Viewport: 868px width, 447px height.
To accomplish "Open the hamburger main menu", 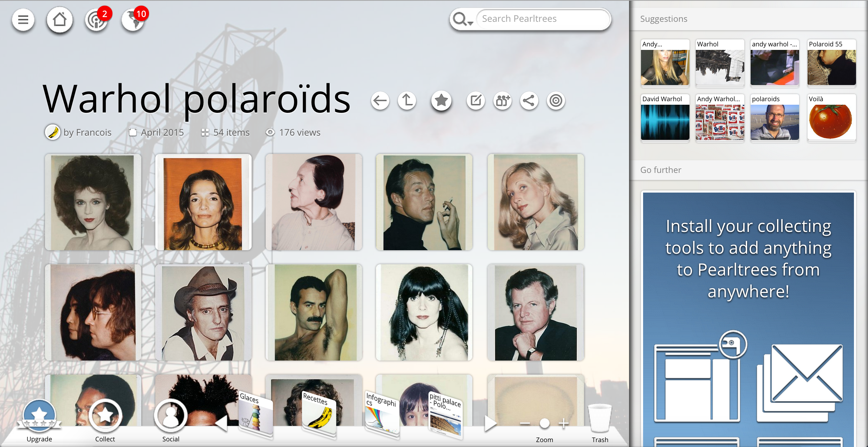I will [23, 20].
